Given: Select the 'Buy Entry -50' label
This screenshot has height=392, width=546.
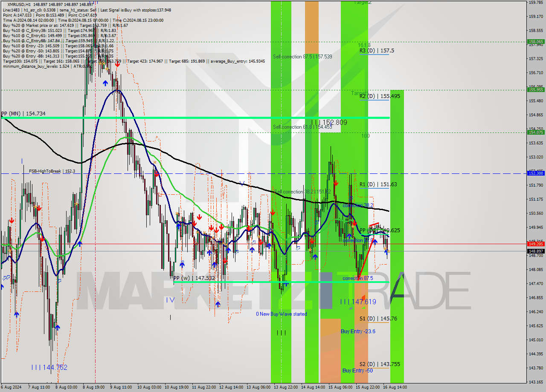Looking at the screenshot, I should point(357,370).
